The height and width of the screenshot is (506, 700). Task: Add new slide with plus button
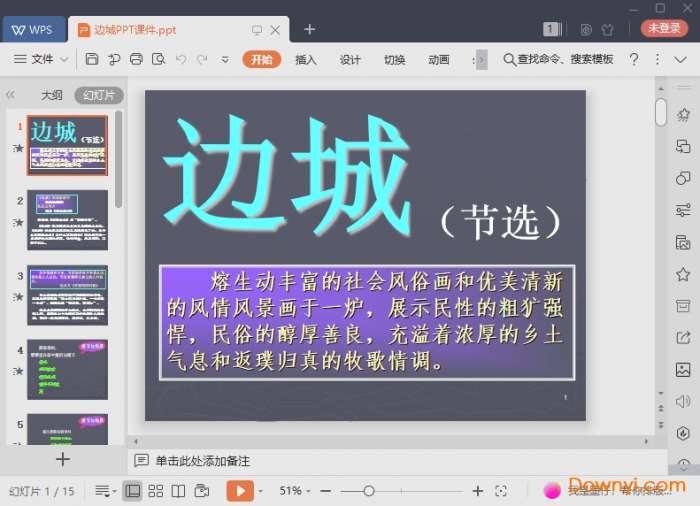[63, 459]
